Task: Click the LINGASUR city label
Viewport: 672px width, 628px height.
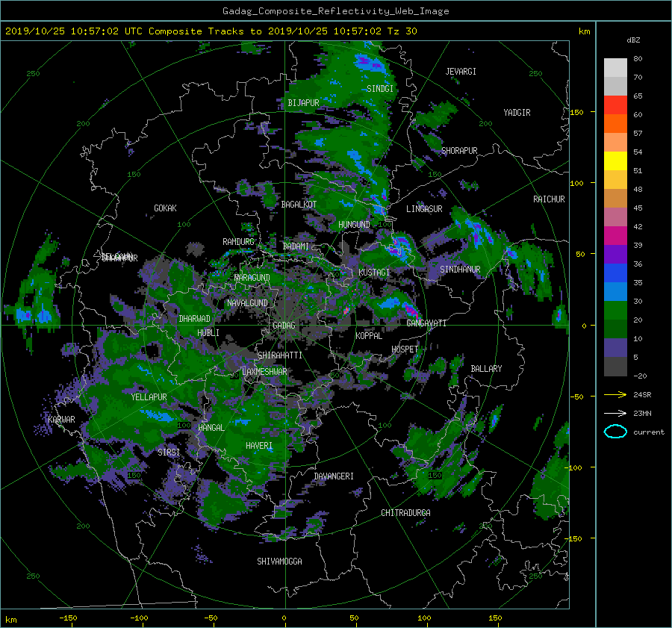Action: coord(424,209)
